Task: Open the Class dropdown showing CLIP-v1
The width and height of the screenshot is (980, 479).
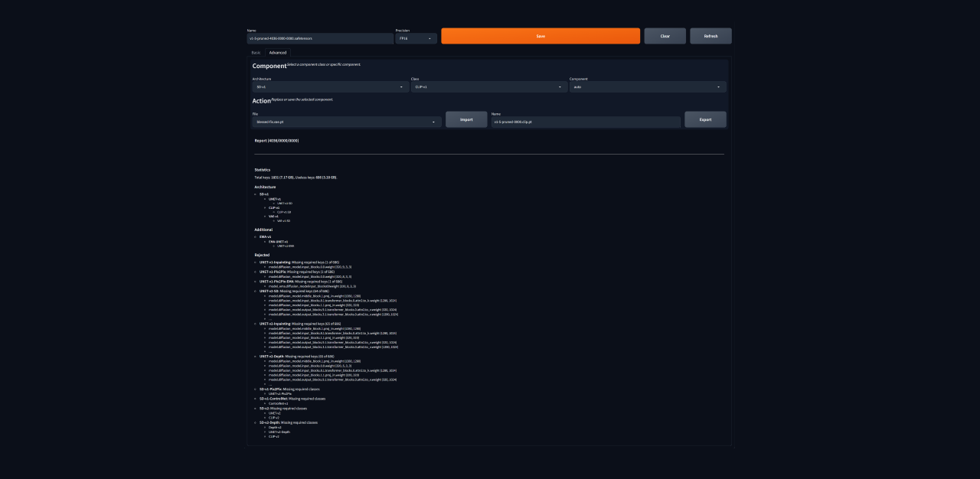Action: (488, 87)
